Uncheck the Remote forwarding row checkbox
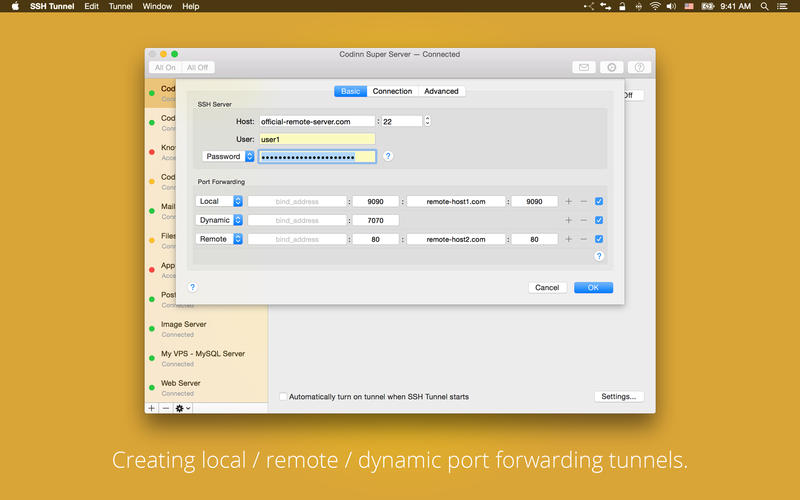This screenshot has width=800, height=500. point(599,239)
